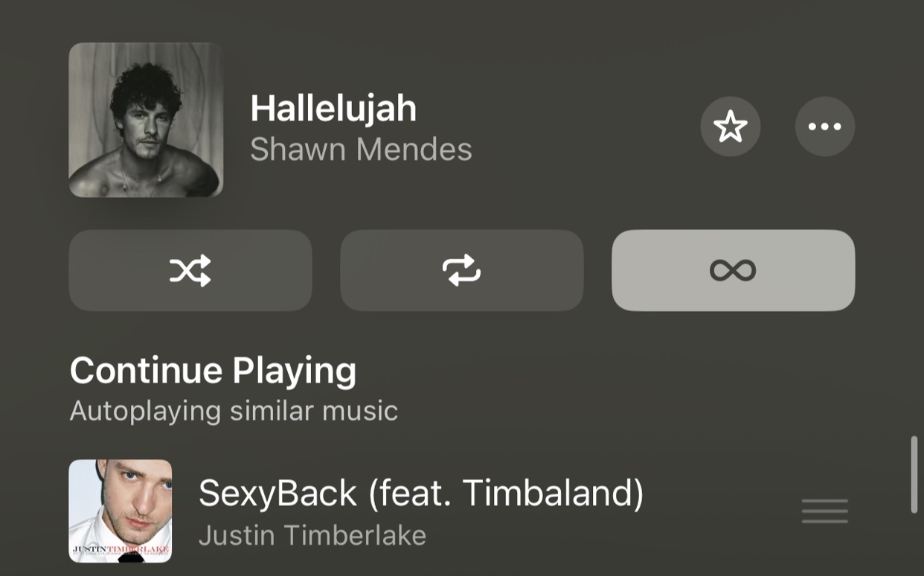Toggle repeat playback mode

(x=462, y=270)
